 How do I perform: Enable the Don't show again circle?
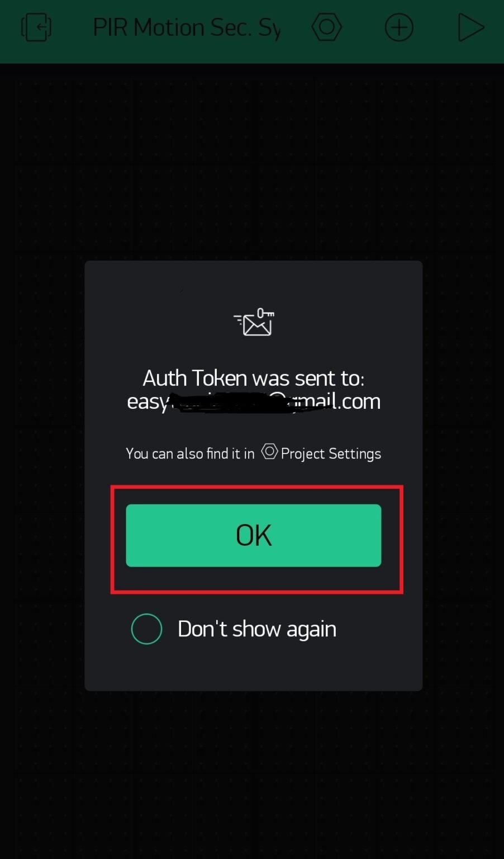146,629
